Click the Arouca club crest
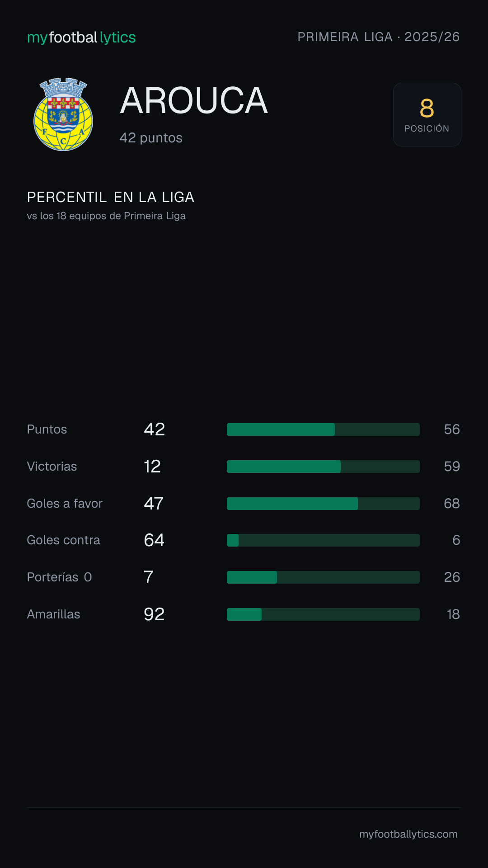The height and width of the screenshot is (868, 488). click(x=63, y=114)
